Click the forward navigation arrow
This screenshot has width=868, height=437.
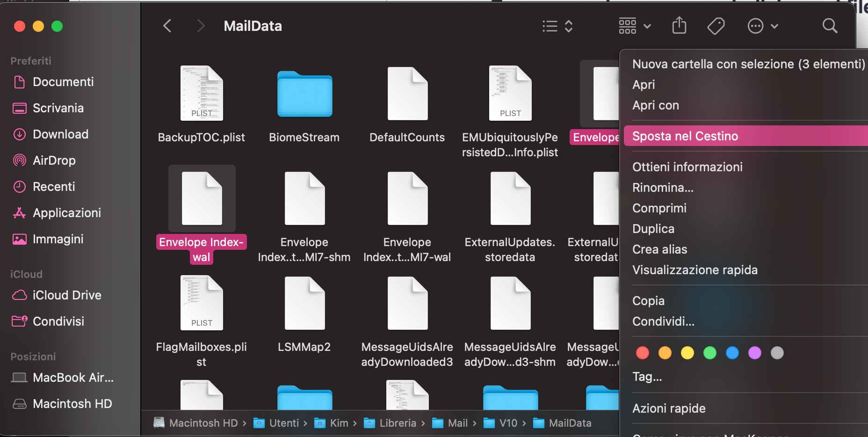[x=201, y=26]
